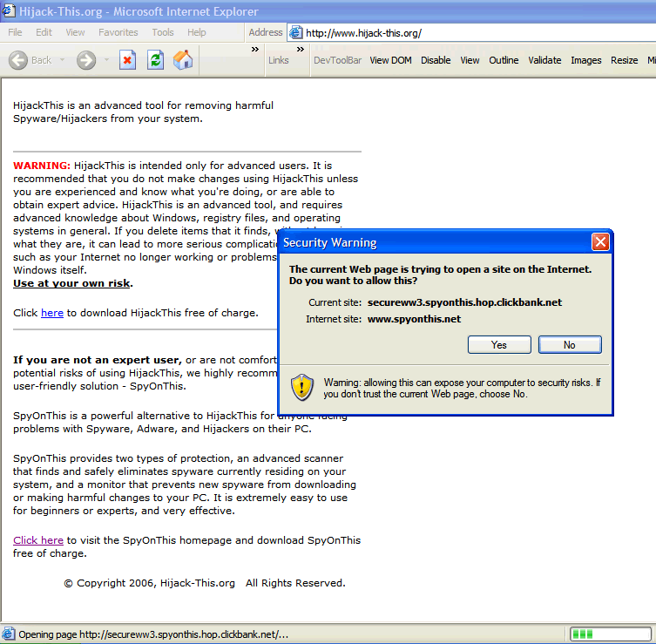The image size is (656, 644).
Task: Click the warning shield icon in dialog
Action: 302,387
